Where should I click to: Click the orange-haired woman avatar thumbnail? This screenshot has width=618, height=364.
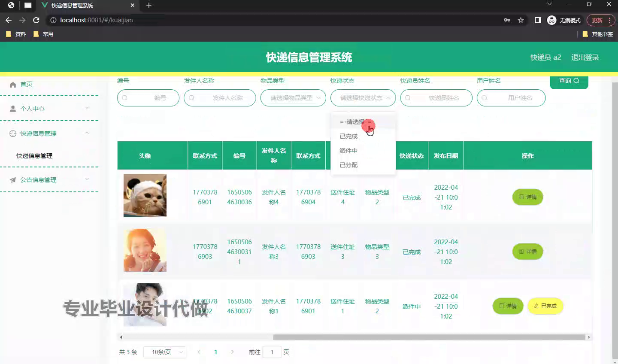point(145,250)
